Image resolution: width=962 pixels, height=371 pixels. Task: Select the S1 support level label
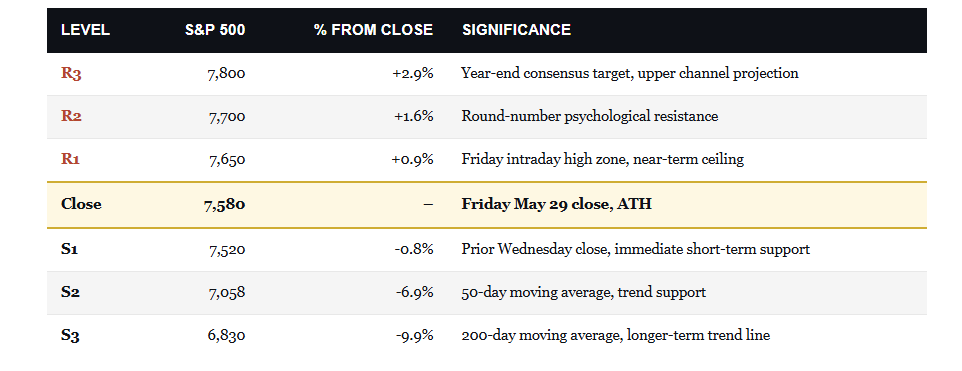(x=70, y=250)
